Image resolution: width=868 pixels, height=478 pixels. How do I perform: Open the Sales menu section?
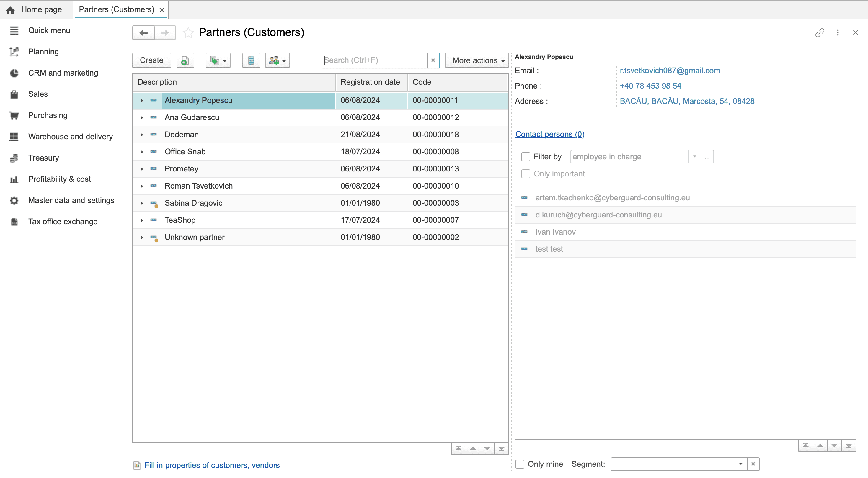coord(38,94)
